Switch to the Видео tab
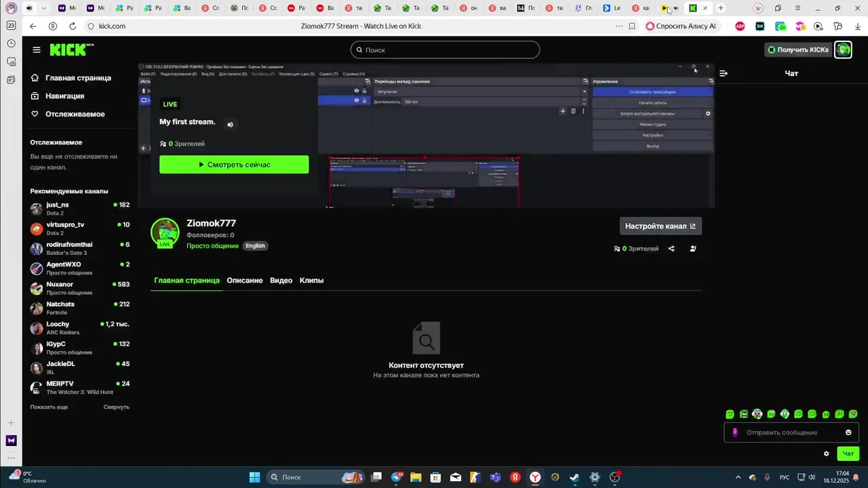 tap(281, 281)
